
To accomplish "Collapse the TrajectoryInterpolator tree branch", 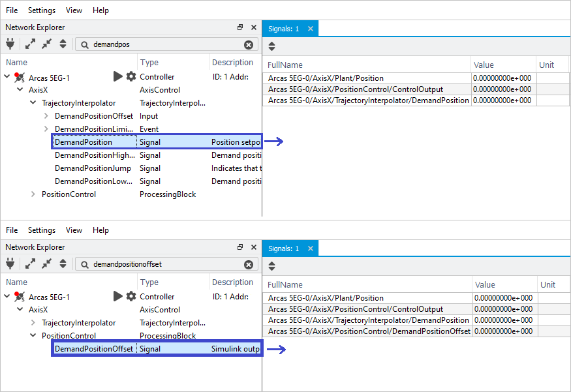I will coord(33,102).
